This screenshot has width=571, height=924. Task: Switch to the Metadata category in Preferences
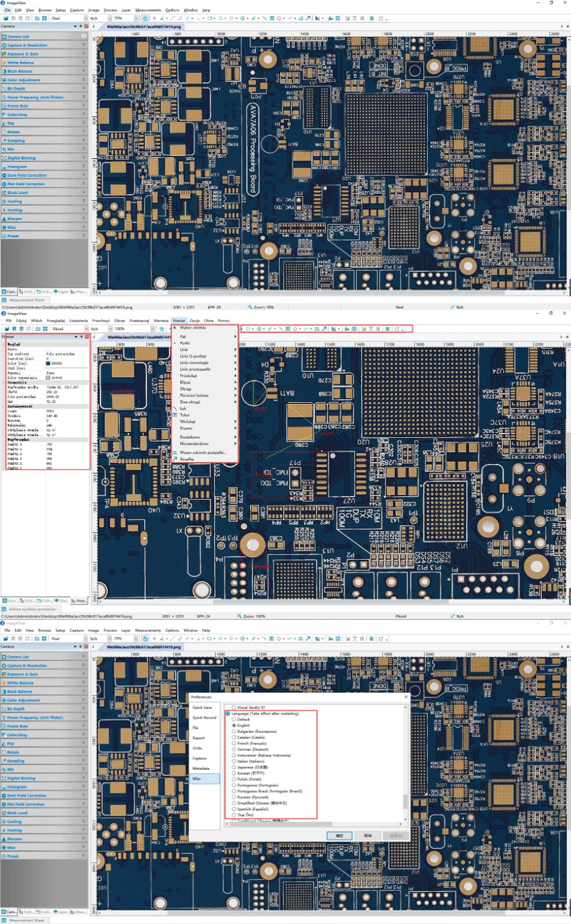201,769
